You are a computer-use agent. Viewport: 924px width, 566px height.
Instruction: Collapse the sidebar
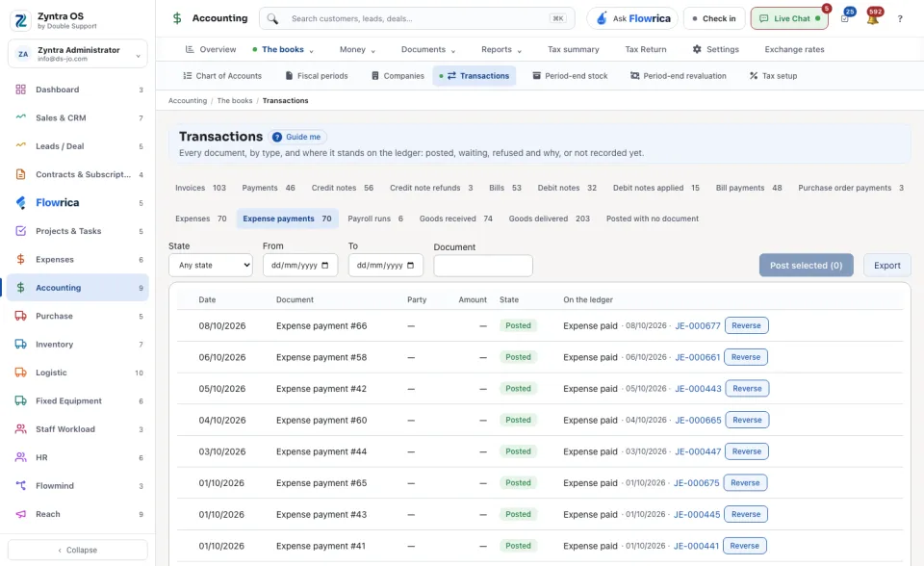coord(78,550)
